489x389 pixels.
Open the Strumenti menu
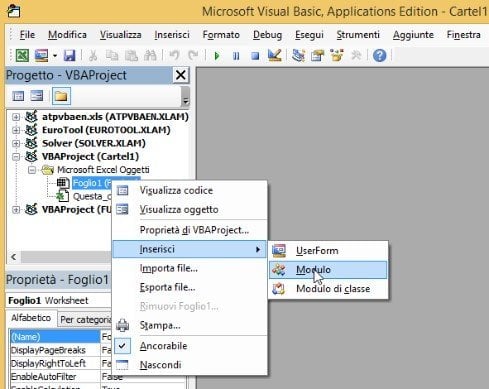pos(358,35)
